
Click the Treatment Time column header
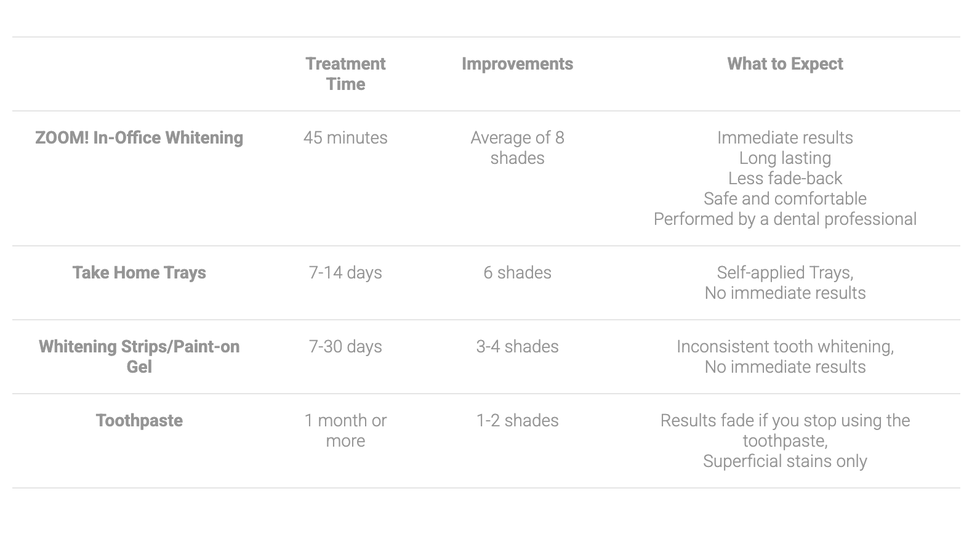pos(345,74)
